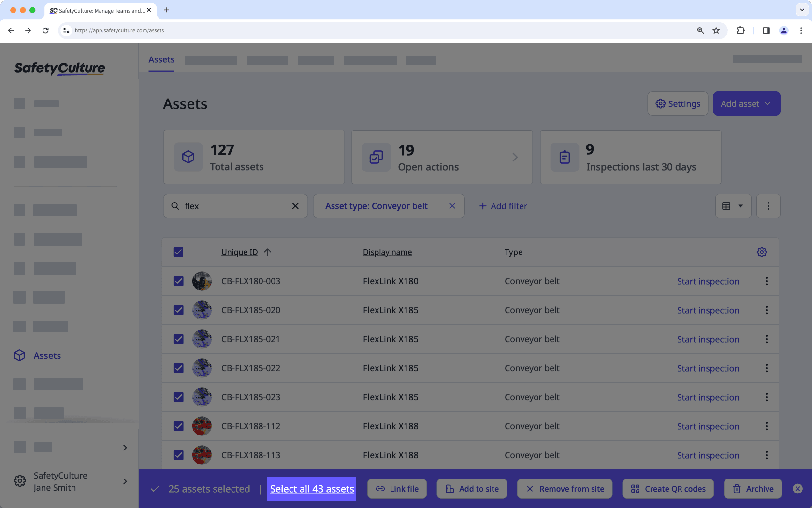812x508 pixels.
Task: Click the kebab menu next to Add filter row
Action: pyautogui.click(x=768, y=205)
